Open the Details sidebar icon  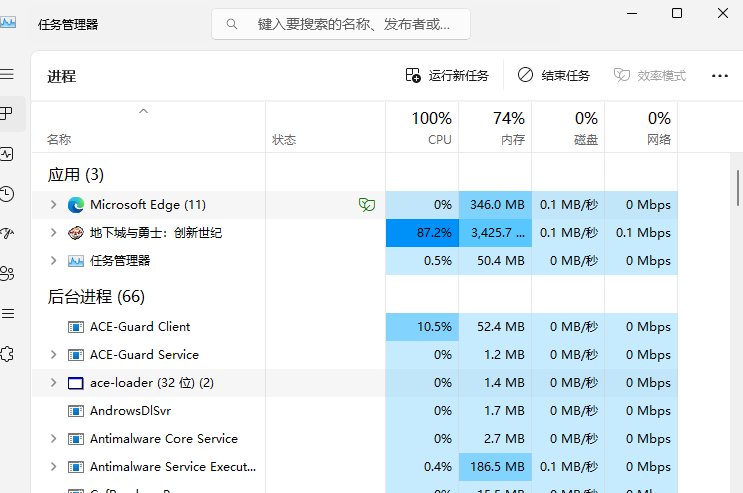[7, 313]
